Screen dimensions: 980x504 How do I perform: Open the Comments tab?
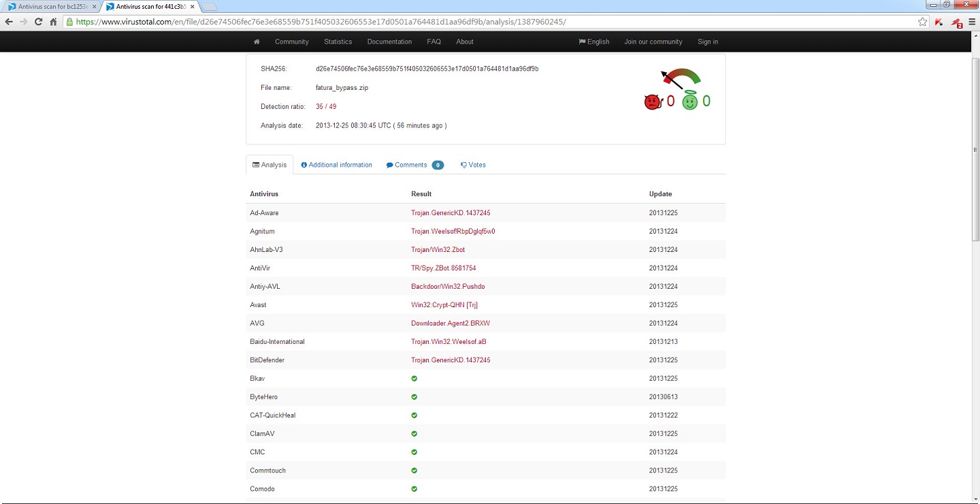[x=414, y=165]
